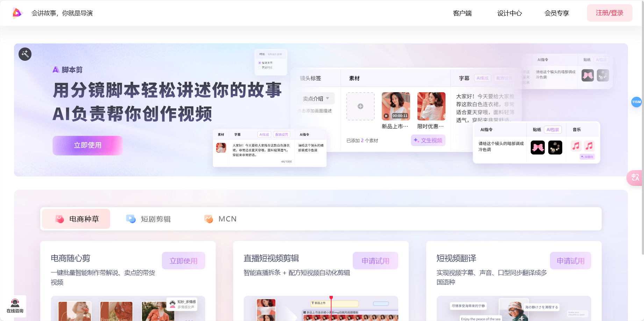This screenshot has width=644, height=321.
Task: Open 注册/登录 at the top right
Action: [609, 13]
